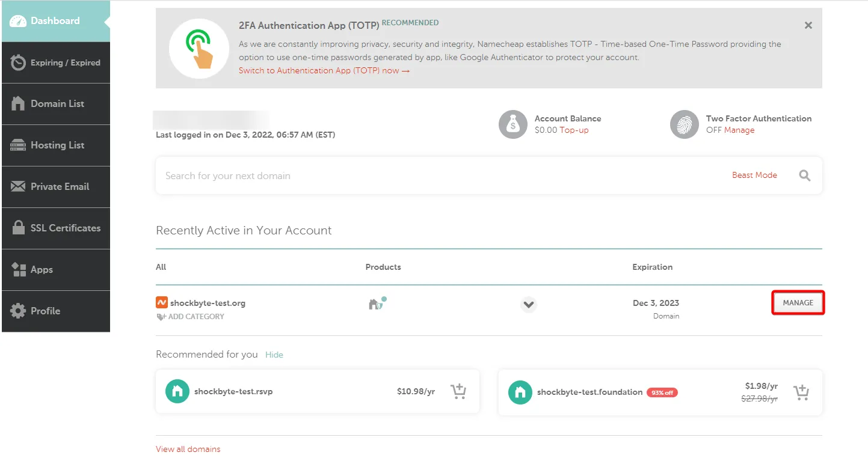The height and width of the screenshot is (467, 868).
Task: Click the All column header
Action: click(x=161, y=267)
